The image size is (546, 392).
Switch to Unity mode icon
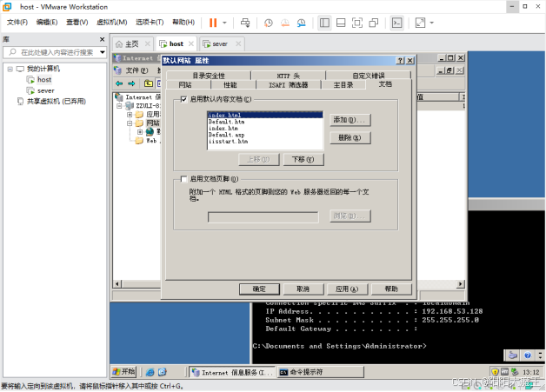click(374, 23)
